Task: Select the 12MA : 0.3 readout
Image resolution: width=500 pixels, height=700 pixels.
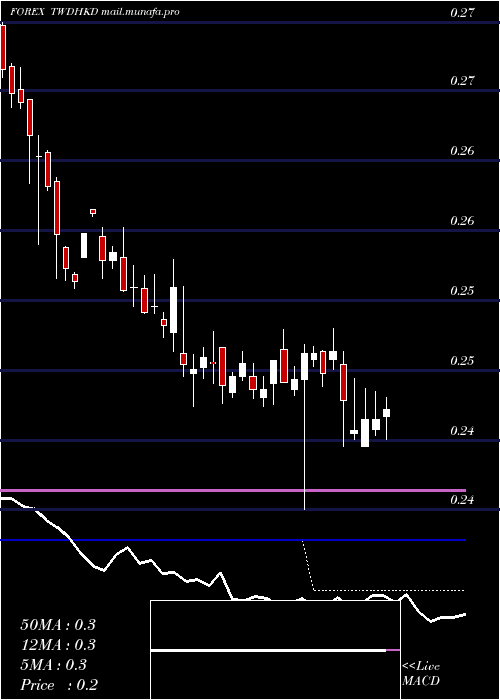Action: (58, 645)
